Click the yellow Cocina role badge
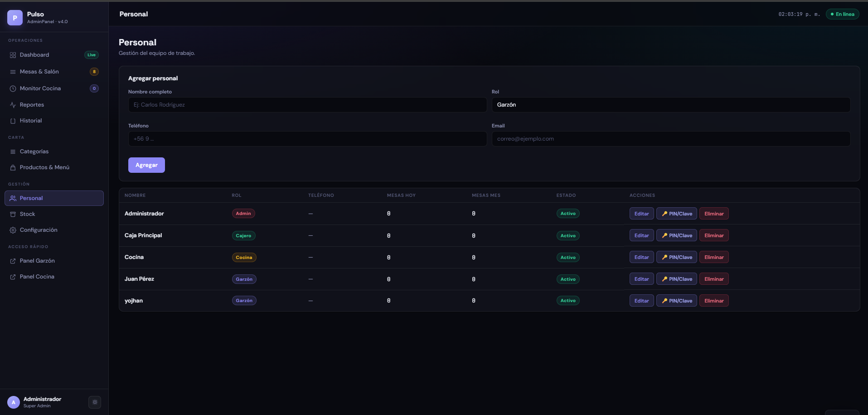This screenshot has width=868, height=415. pyautogui.click(x=244, y=258)
